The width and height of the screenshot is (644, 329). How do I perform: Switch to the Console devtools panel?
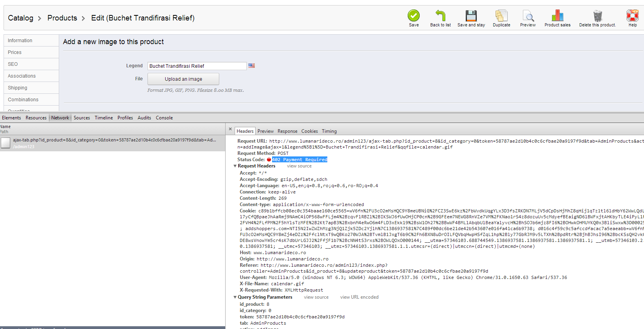[164, 118]
